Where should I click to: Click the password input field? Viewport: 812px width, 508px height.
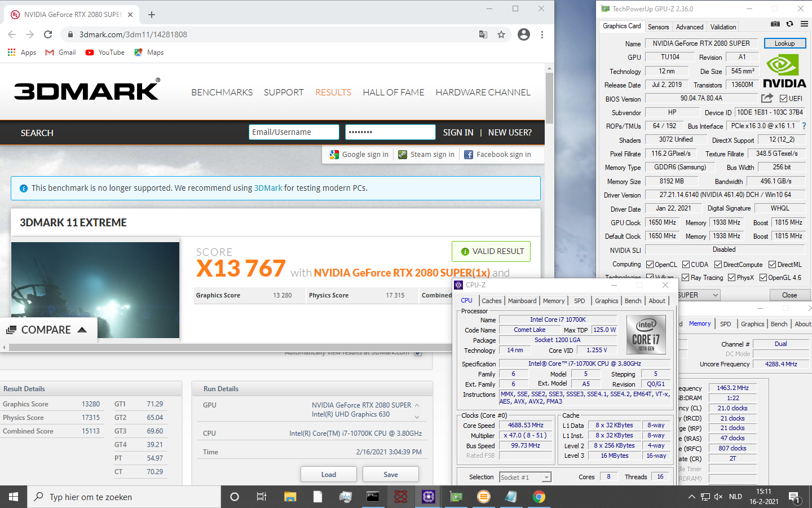[390, 132]
